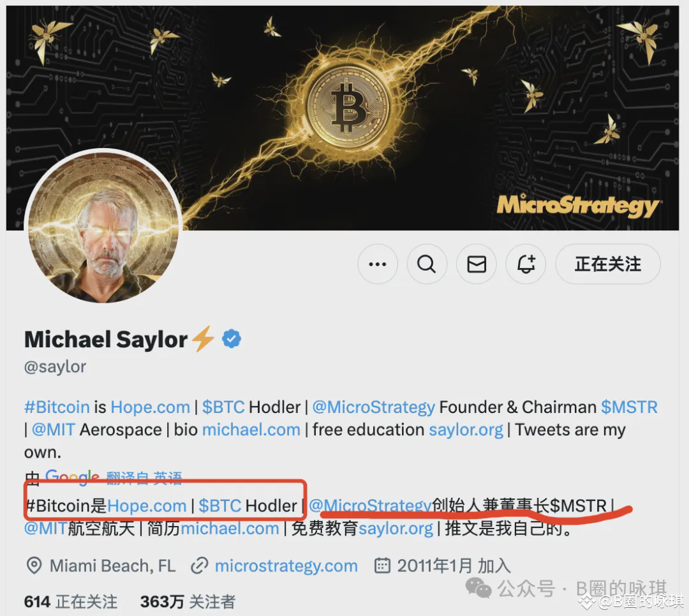Click the 正在关注 following button
Viewport: 689px width, 616px height.
(608, 264)
